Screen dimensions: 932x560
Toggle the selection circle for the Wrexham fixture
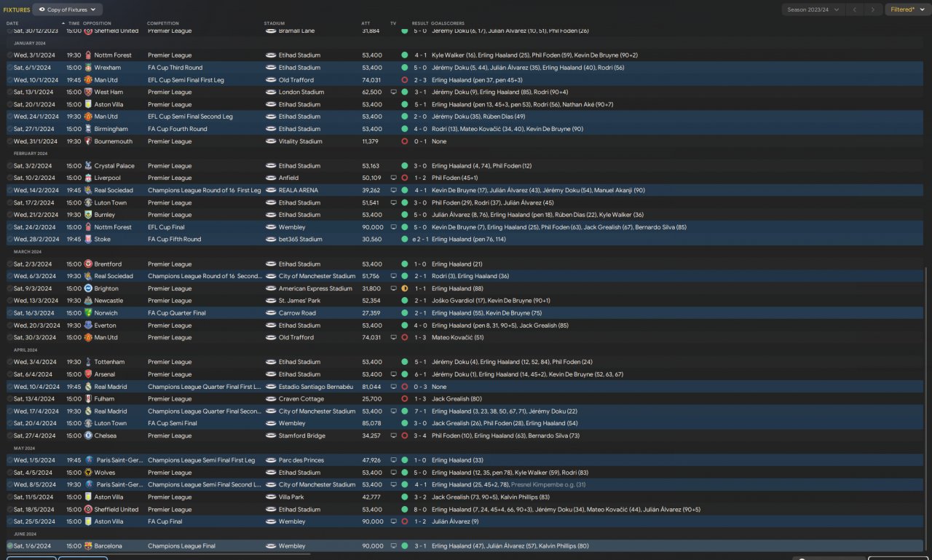pos(9,68)
